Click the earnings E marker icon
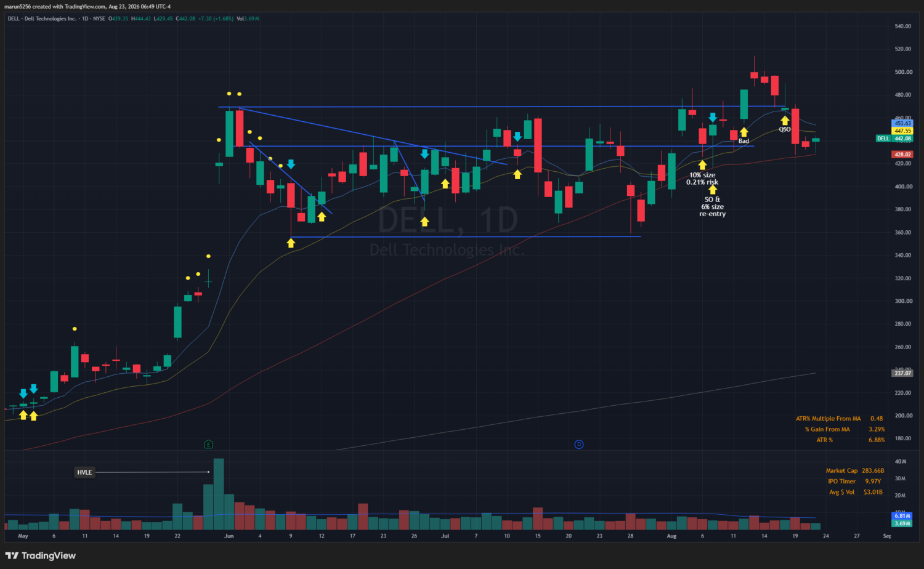 209,444
